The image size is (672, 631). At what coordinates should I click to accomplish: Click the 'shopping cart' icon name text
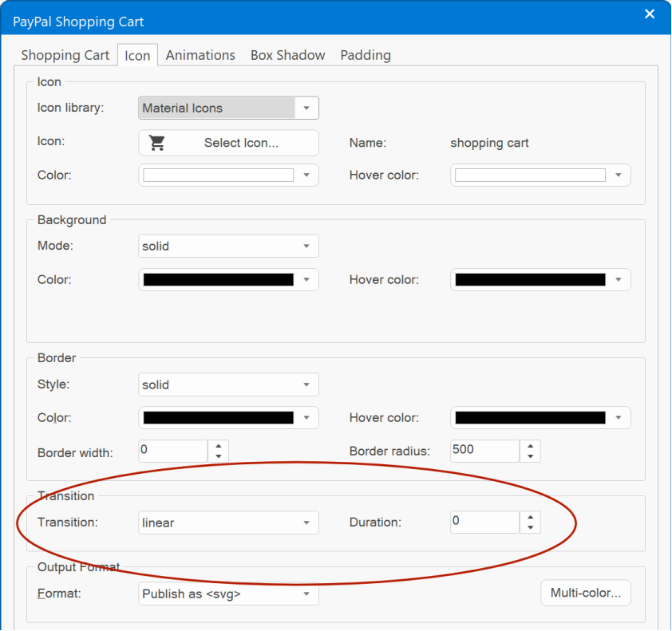(489, 143)
